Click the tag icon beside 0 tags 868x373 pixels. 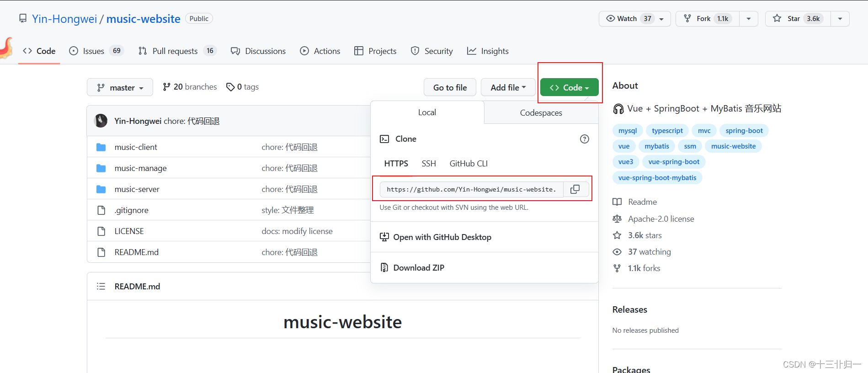click(x=230, y=87)
